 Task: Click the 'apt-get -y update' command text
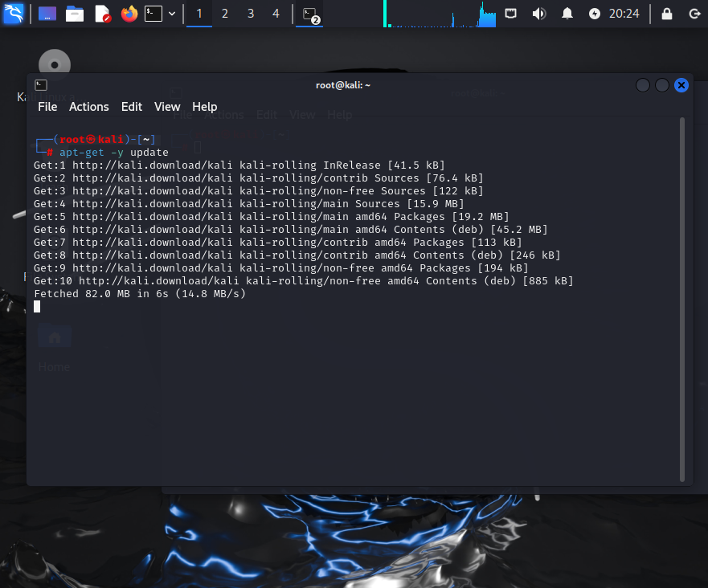(114, 153)
